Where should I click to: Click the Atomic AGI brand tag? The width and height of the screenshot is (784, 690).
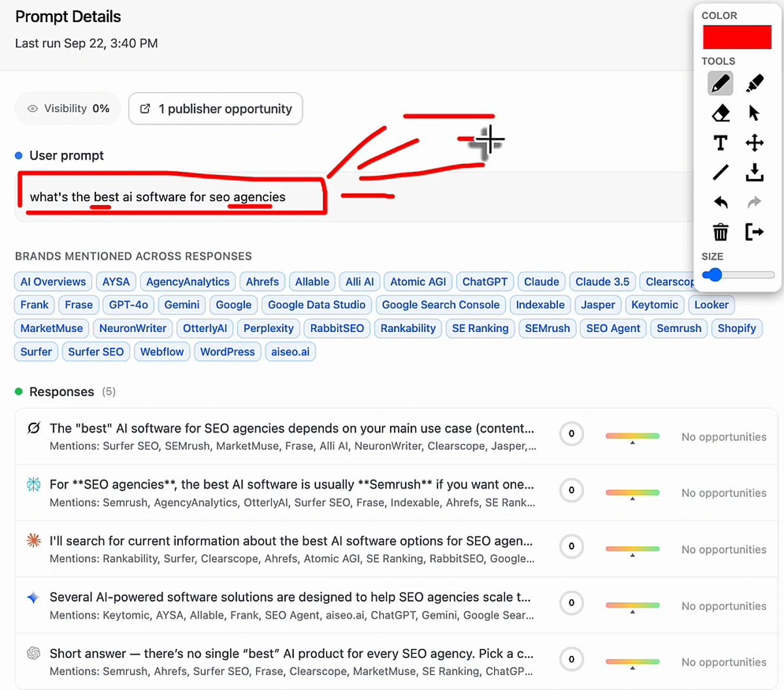[x=418, y=282]
